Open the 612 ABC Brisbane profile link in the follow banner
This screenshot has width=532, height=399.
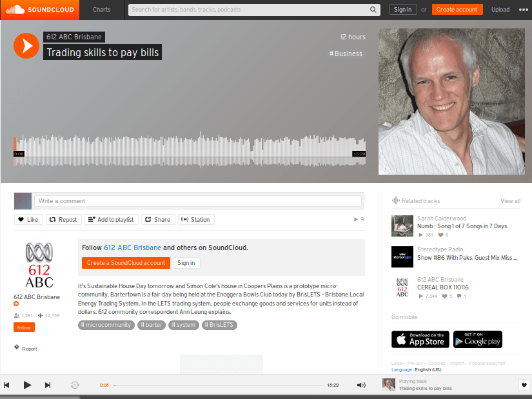132,248
